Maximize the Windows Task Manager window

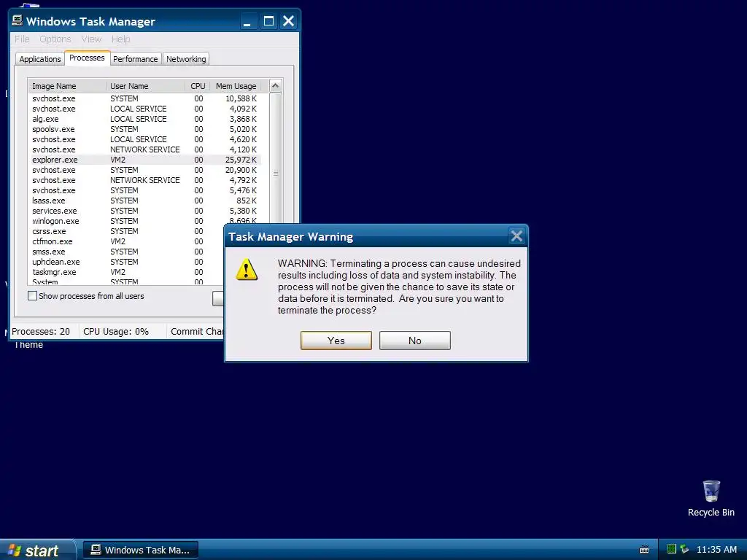tap(268, 21)
